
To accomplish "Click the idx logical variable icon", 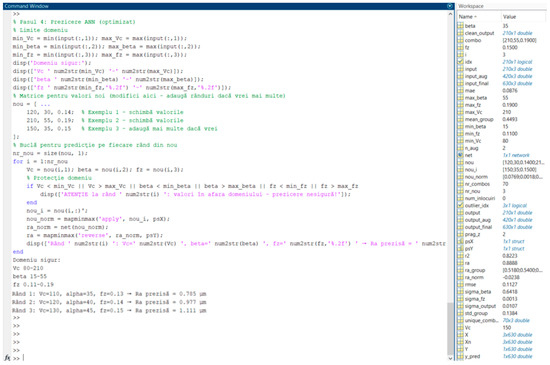I will [x=460, y=62].
